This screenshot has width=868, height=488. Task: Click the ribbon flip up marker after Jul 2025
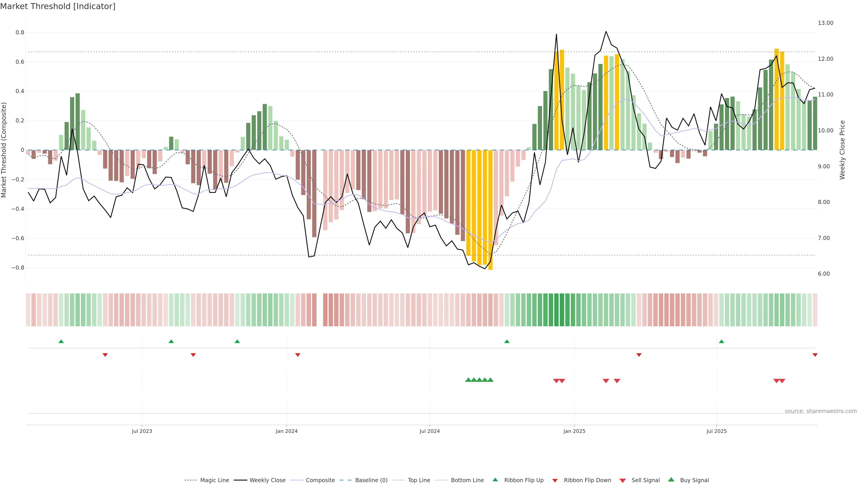click(722, 342)
